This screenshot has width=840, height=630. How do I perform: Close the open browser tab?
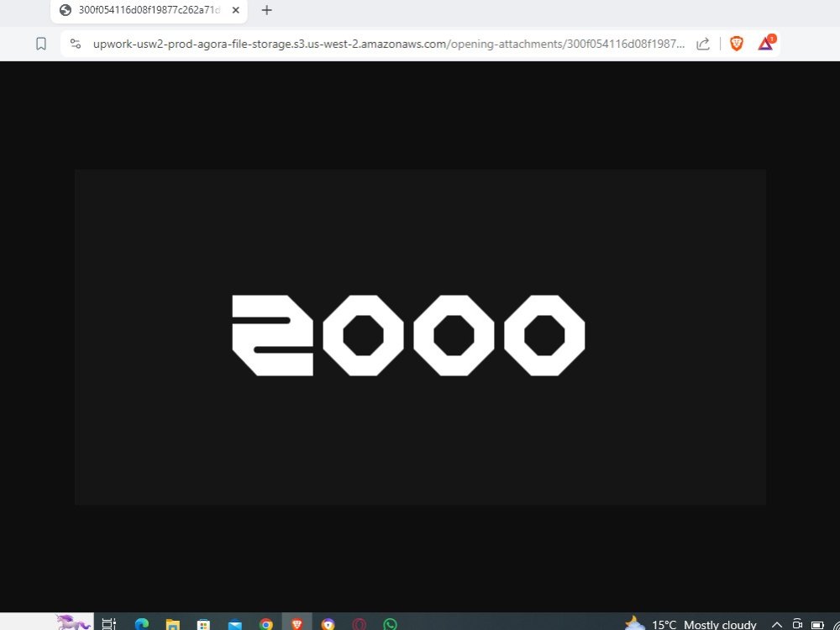[236, 10]
